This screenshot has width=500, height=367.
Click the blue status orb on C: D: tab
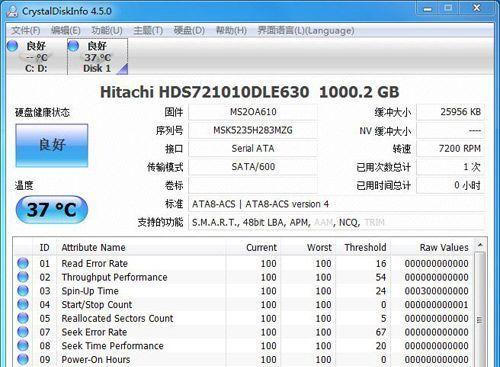pos(12,46)
